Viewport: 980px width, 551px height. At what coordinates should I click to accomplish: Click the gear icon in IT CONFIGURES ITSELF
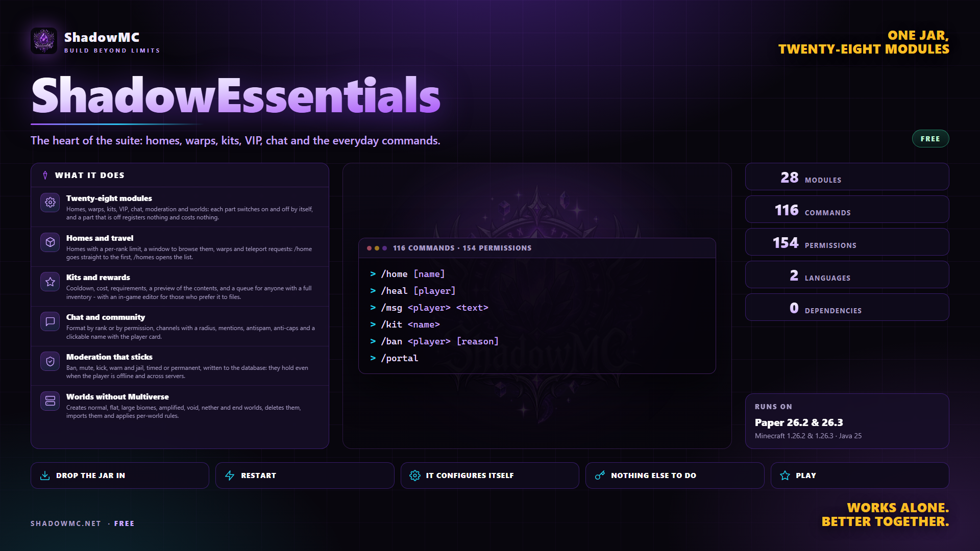415,475
